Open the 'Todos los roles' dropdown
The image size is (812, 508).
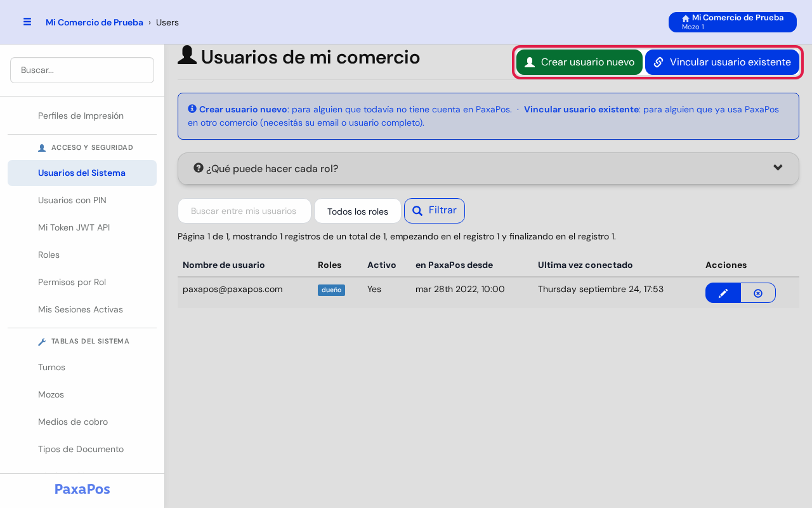(x=358, y=211)
